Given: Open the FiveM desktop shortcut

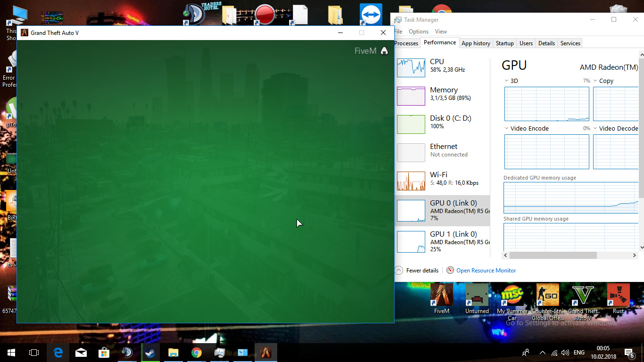Looking at the screenshot, I should click(442, 298).
